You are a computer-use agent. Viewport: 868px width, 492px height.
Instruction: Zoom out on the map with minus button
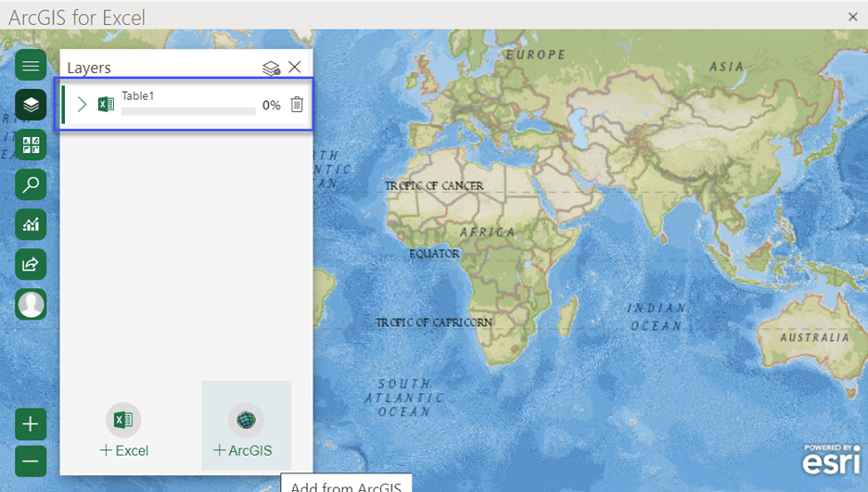(31, 461)
